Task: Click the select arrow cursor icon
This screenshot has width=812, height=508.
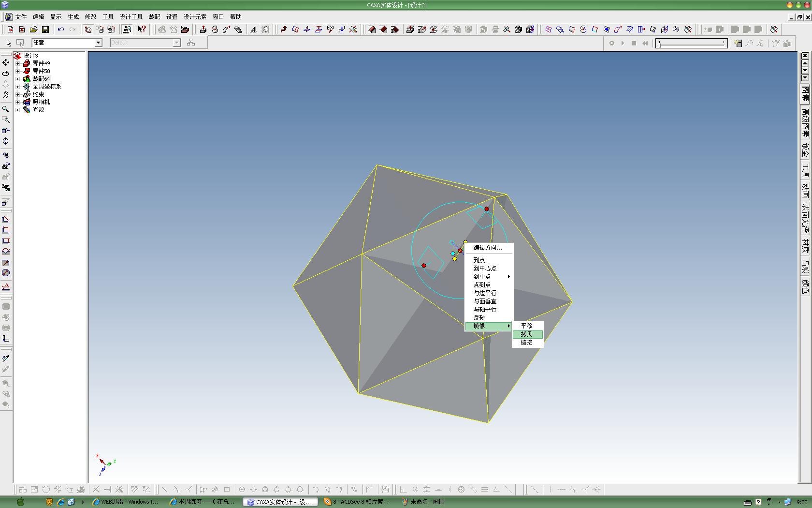Action: (x=9, y=43)
